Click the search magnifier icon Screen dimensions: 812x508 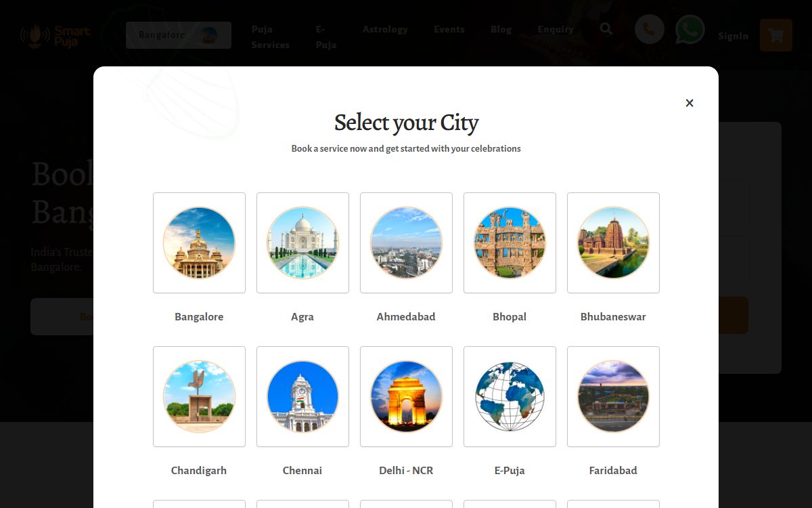click(x=606, y=29)
